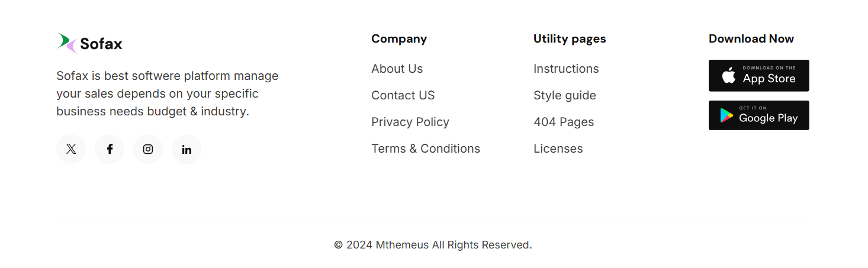The width and height of the screenshot is (868, 268).
Task: Open the Contact US link
Action: click(x=403, y=95)
